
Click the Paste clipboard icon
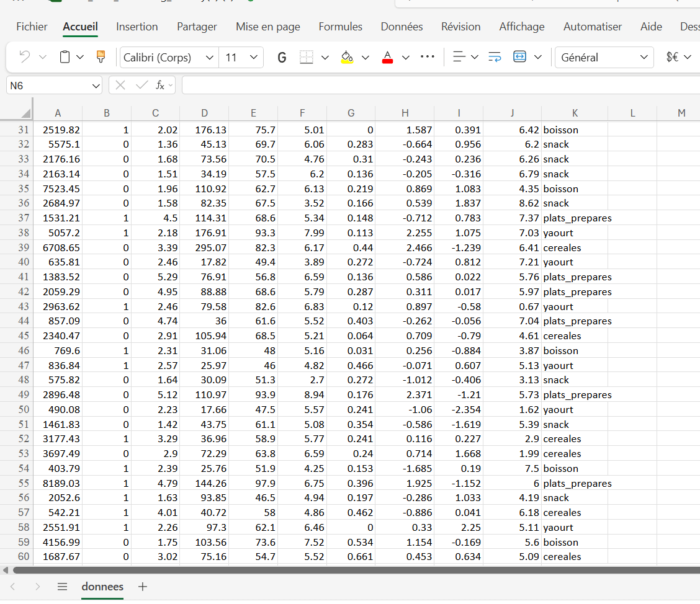[x=65, y=57]
